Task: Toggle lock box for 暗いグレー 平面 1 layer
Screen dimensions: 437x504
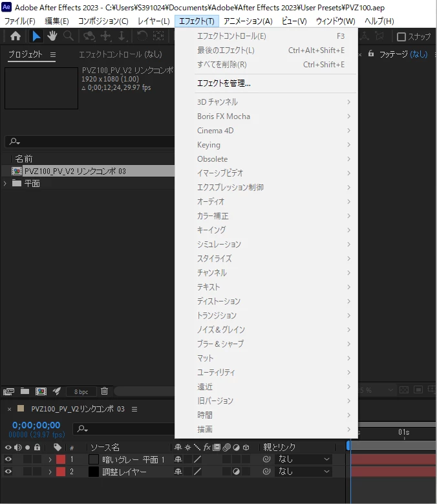Action: coord(37,459)
